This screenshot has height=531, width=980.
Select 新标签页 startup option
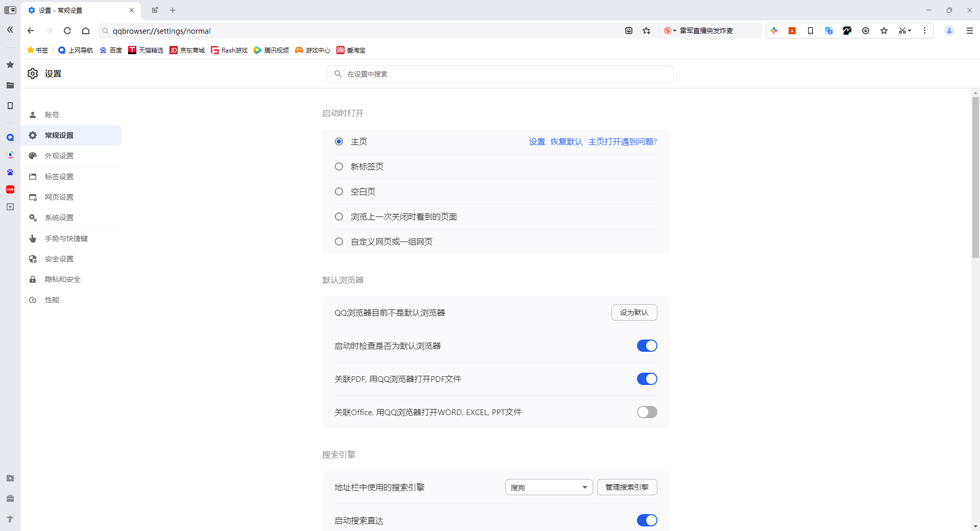[339, 166]
